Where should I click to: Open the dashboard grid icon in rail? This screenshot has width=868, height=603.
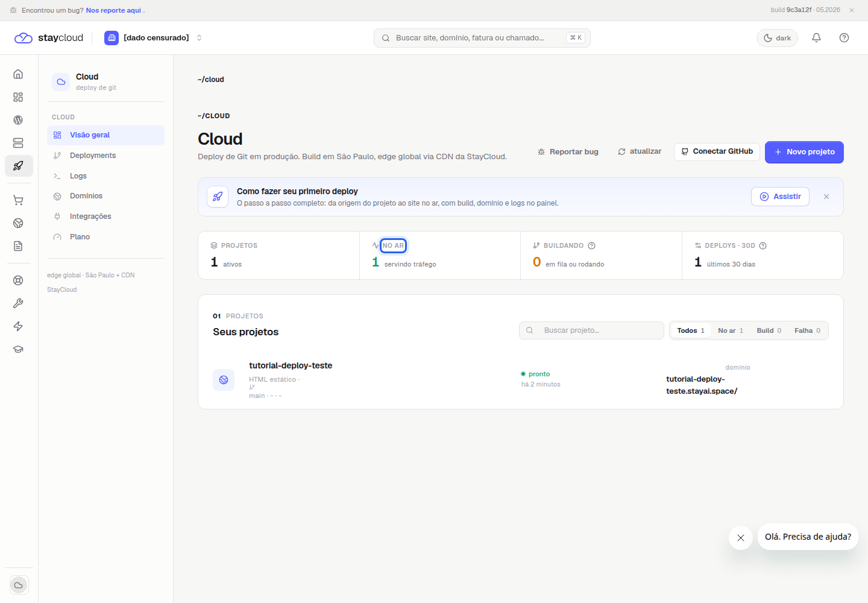(18, 97)
